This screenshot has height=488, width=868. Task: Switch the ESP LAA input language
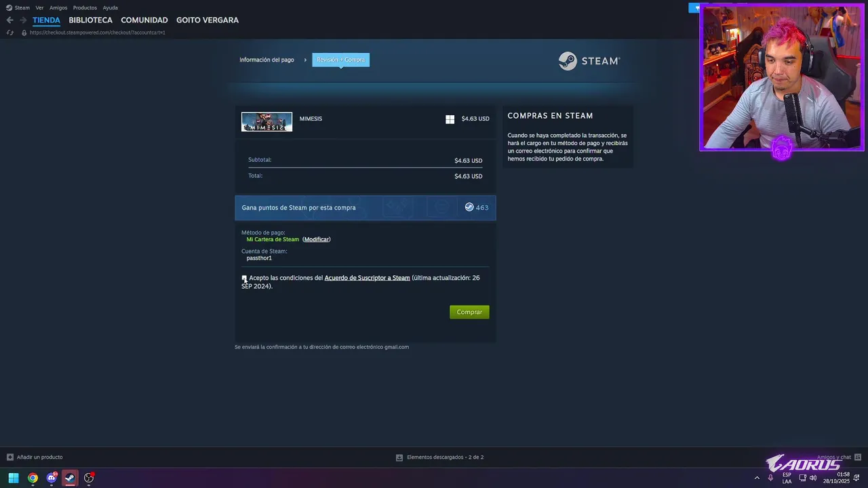click(787, 478)
